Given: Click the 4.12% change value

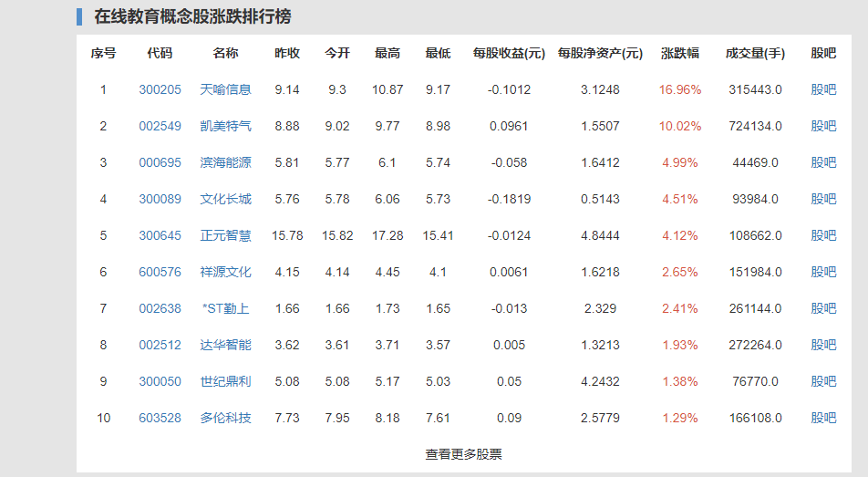Looking at the screenshot, I should click(680, 236).
